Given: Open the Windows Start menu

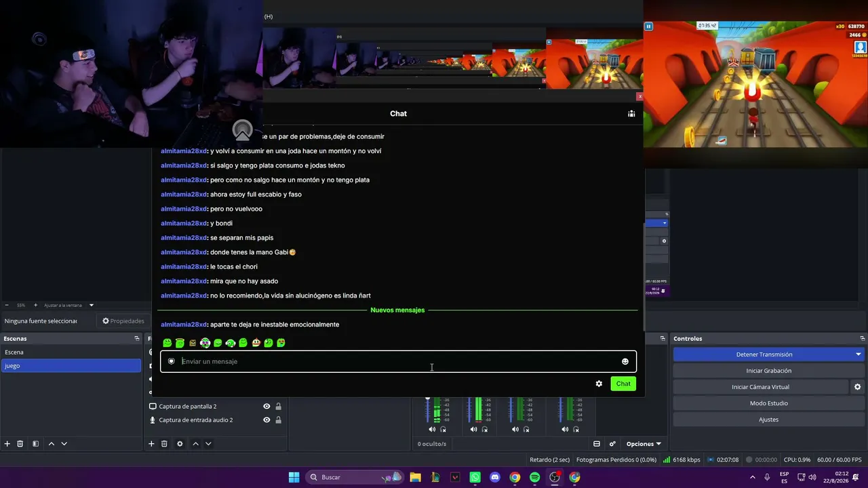Looking at the screenshot, I should click(294, 477).
